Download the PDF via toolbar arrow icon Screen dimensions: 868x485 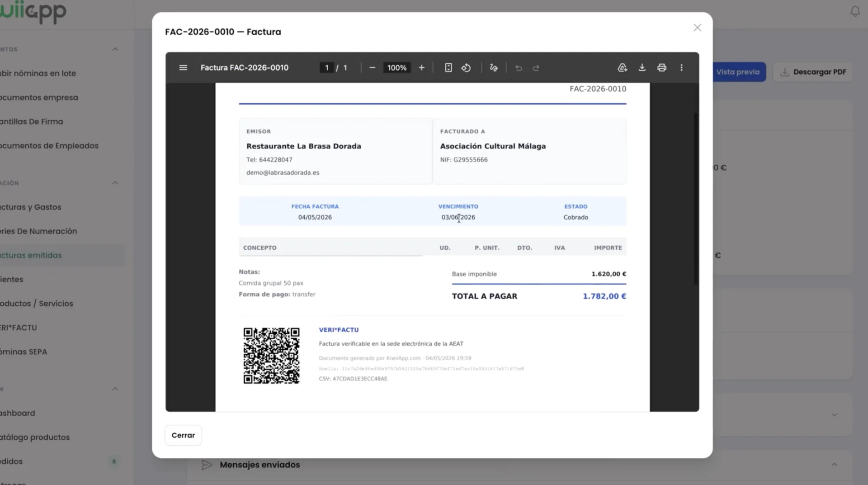coord(642,68)
